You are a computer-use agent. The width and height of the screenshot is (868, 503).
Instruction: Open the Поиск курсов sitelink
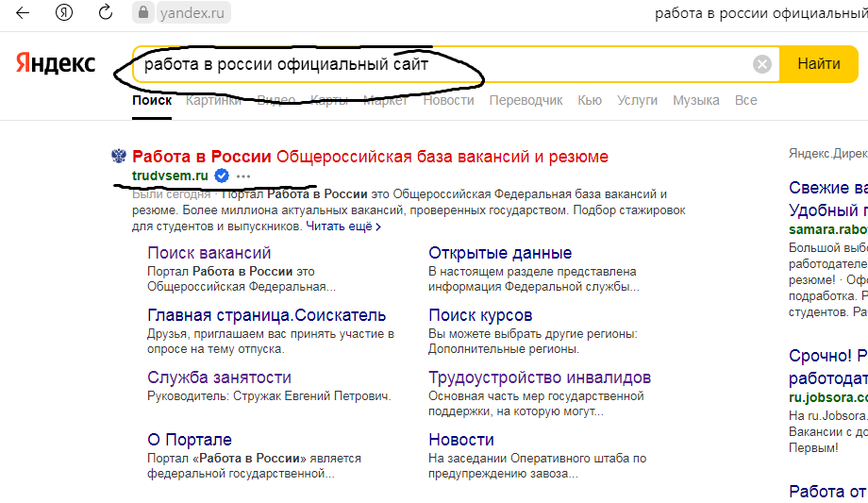[x=480, y=315]
